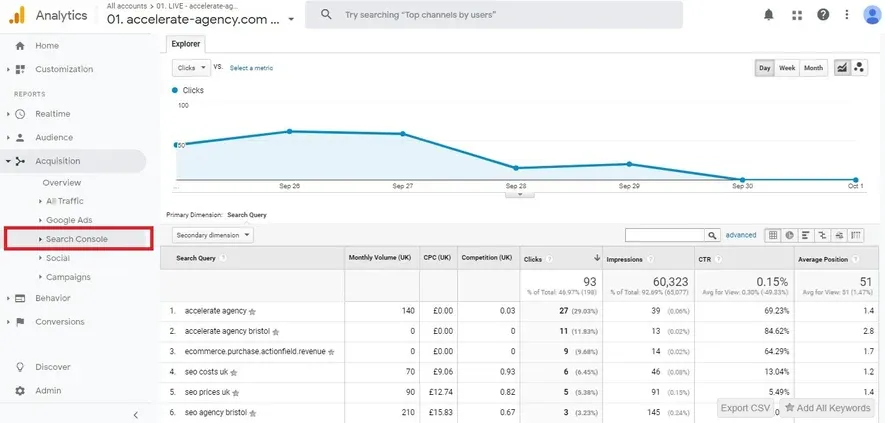Click the Export CSV button
This screenshot has height=423, width=885.
tap(746, 408)
